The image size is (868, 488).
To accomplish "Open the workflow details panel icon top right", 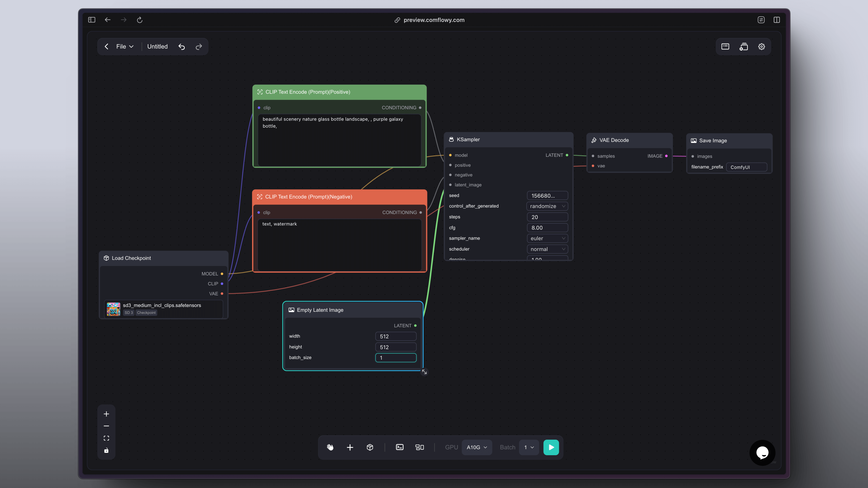I will (x=725, y=47).
